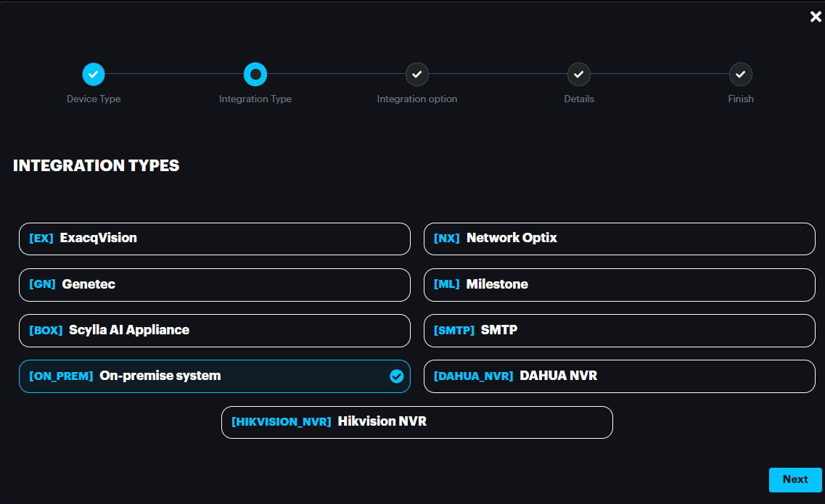825x504 pixels.
Task: Close the integration wizard with X
Action: click(816, 17)
